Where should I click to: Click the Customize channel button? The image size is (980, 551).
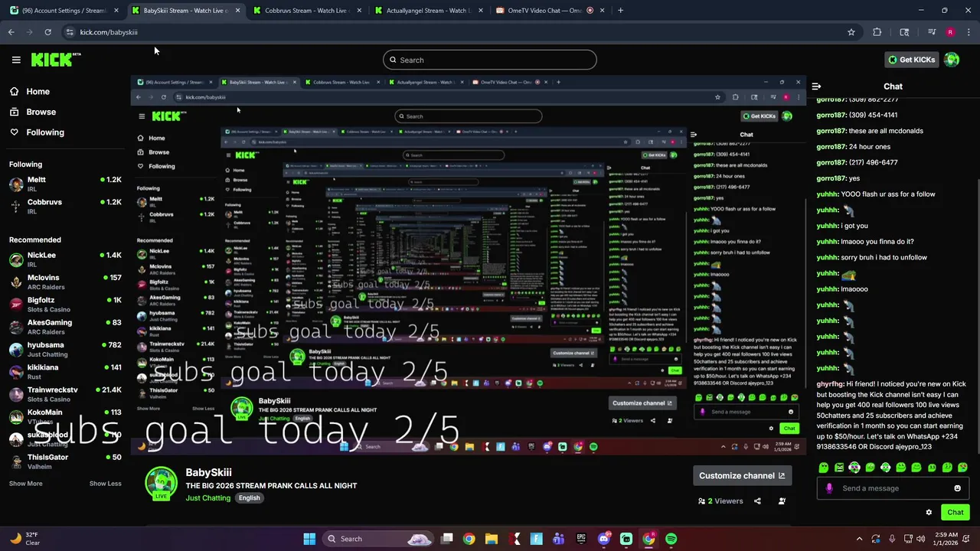coord(742,475)
